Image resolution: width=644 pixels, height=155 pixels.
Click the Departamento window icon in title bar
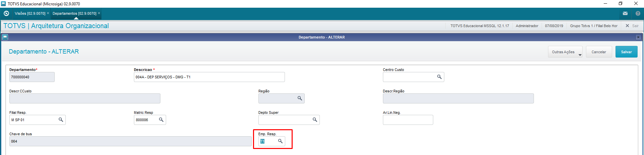coord(5,37)
